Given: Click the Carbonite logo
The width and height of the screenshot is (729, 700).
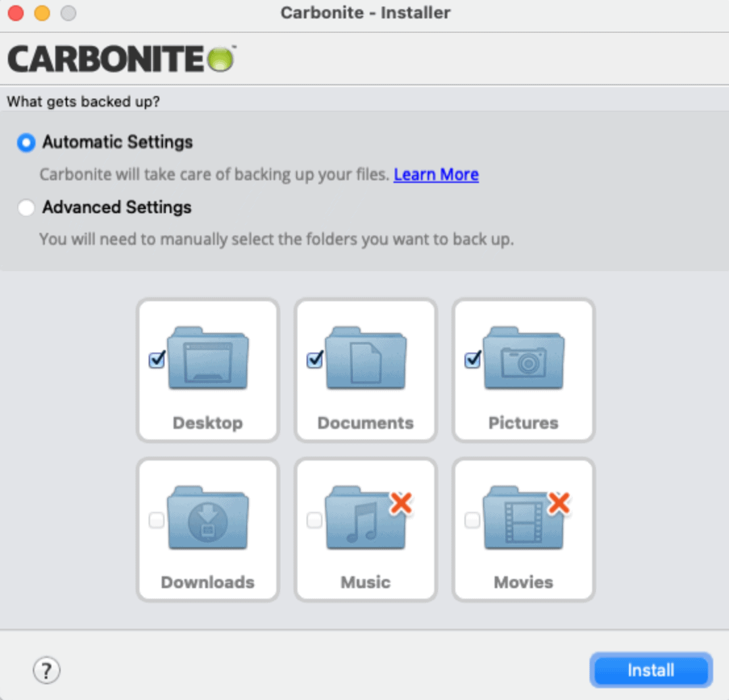Looking at the screenshot, I should tap(122, 59).
